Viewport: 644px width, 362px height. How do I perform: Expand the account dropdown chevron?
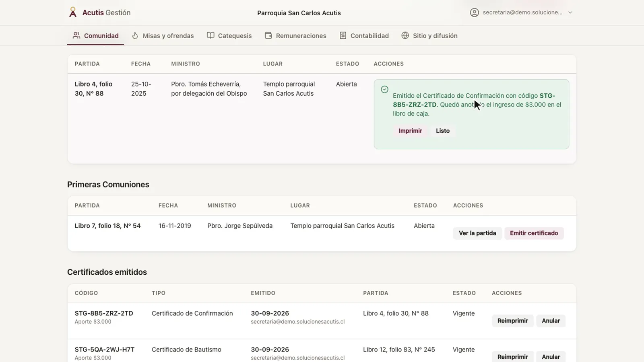point(570,12)
